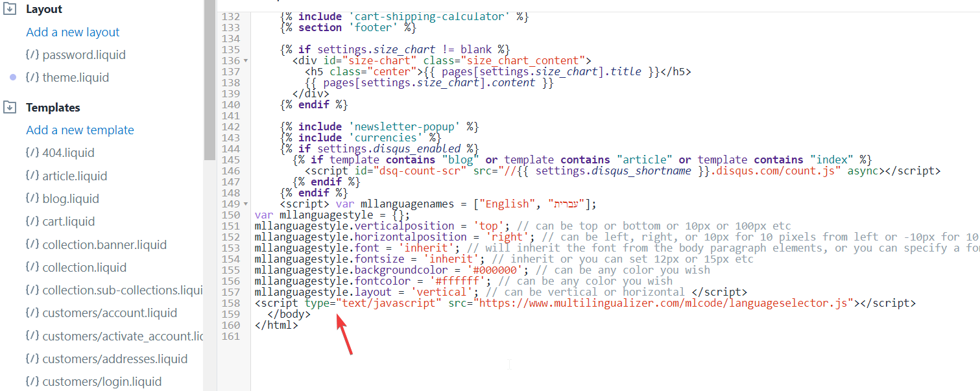Click the file icon beside cart.liquid

pos(32,221)
